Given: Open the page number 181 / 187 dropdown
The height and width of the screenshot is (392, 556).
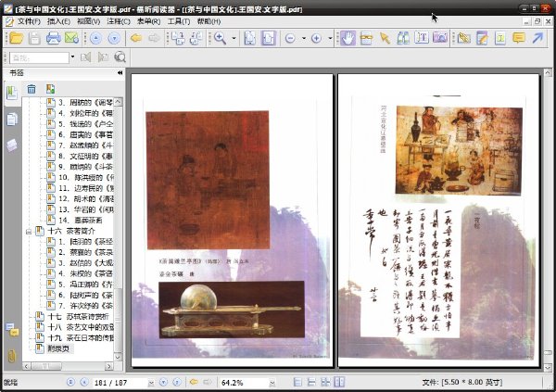Looking at the screenshot, I should [151, 383].
